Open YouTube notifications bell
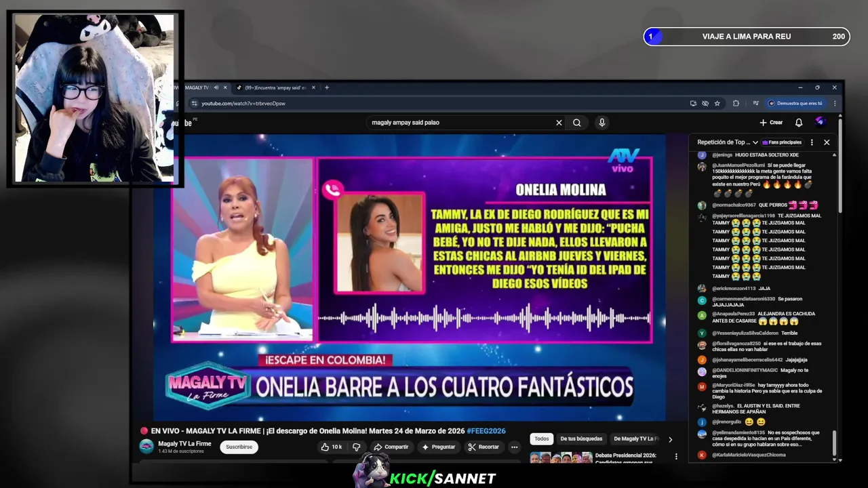This screenshot has height=488, width=868. pyautogui.click(x=799, y=123)
